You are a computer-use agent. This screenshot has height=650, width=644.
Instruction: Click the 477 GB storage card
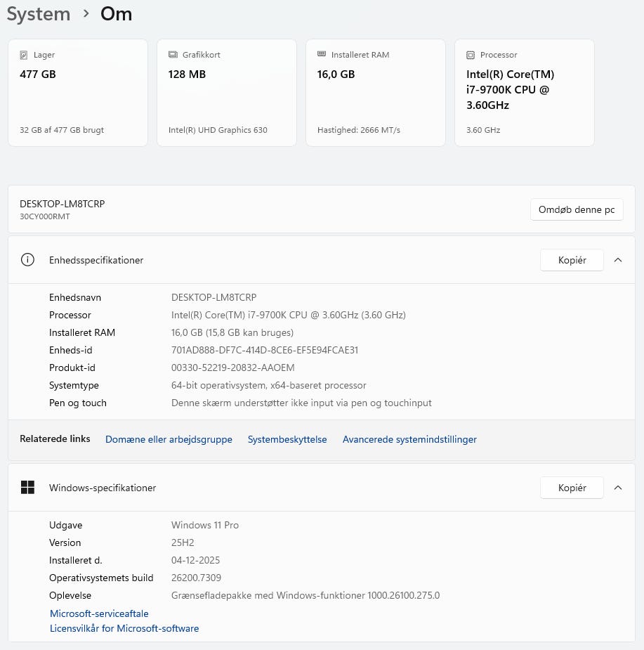[78, 93]
